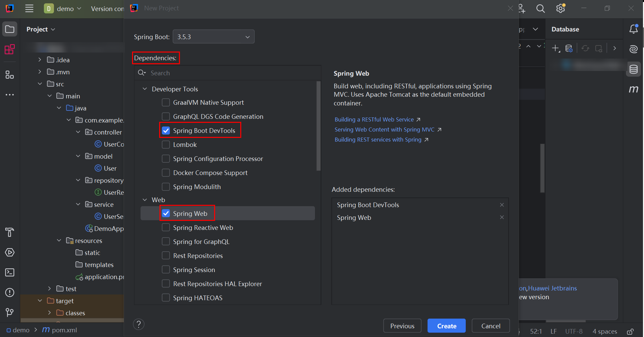
Task: Collapse the Developer Tools category
Action: (145, 89)
